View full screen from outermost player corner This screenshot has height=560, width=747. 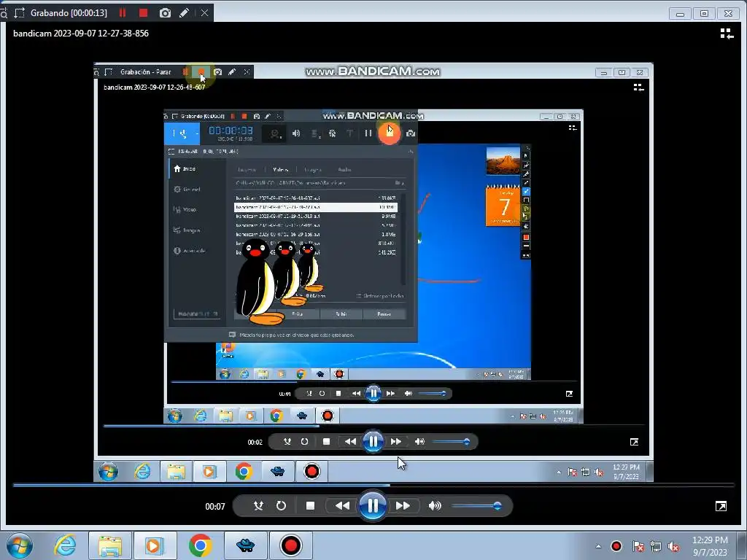pos(721,506)
